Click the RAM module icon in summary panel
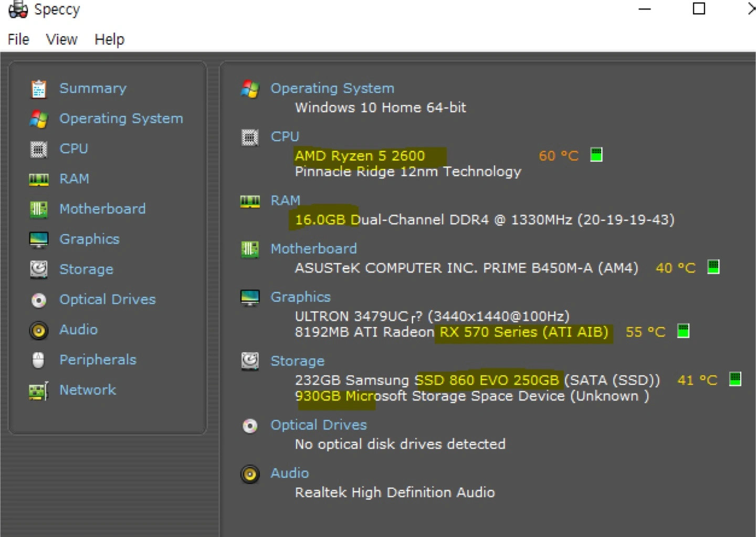The height and width of the screenshot is (537, 756). coord(250,202)
